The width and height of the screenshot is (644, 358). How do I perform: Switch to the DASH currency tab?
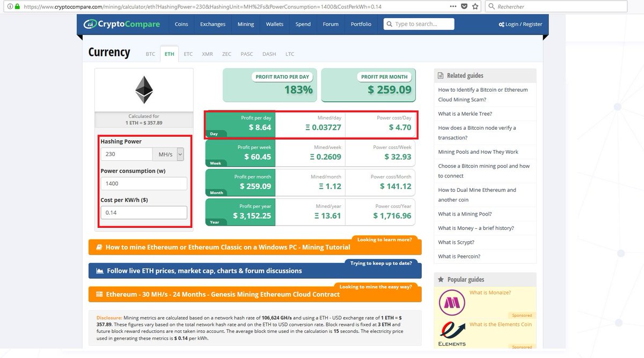(x=269, y=54)
